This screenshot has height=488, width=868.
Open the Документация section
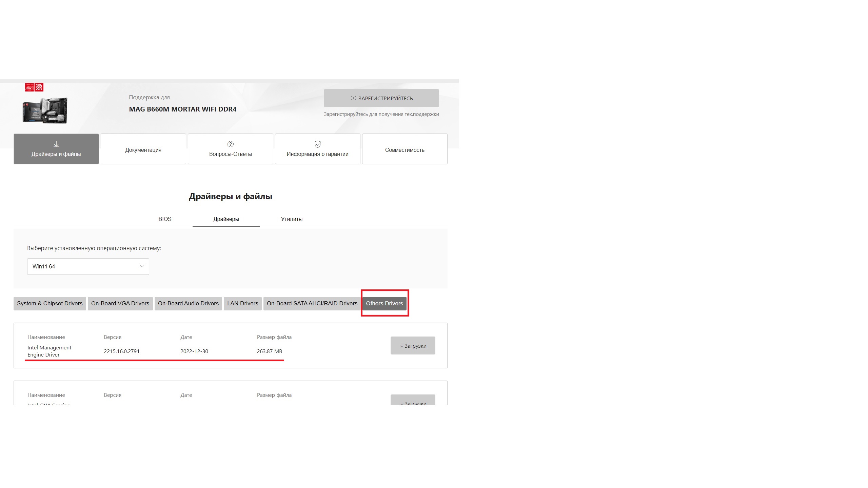(x=143, y=149)
